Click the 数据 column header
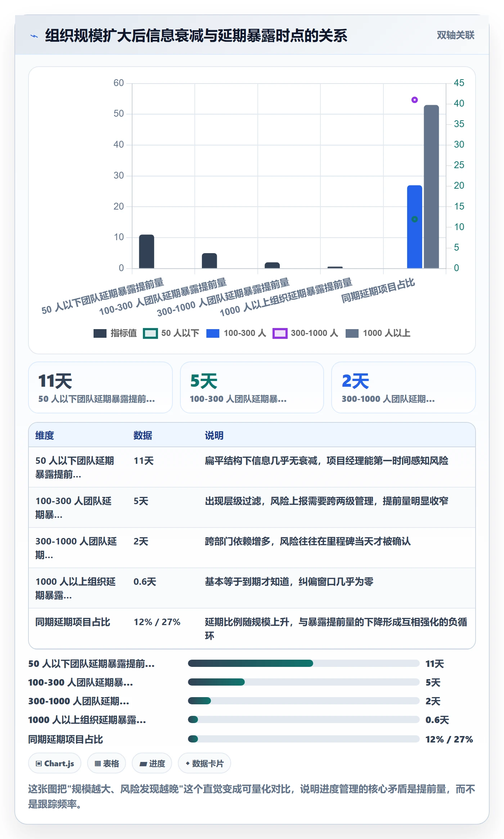Image resolution: width=504 pixels, height=839 pixels. (143, 435)
